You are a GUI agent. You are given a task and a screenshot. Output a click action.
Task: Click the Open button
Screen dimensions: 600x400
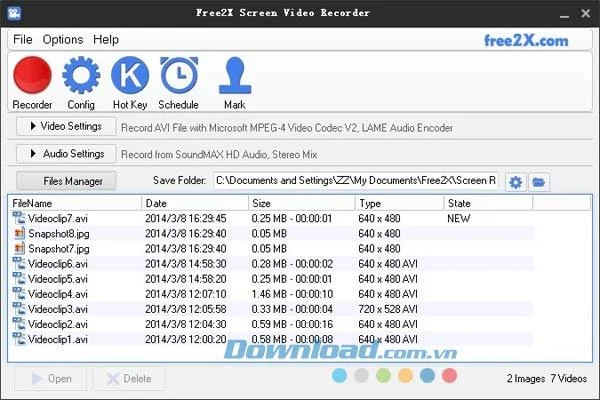tap(51, 379)
